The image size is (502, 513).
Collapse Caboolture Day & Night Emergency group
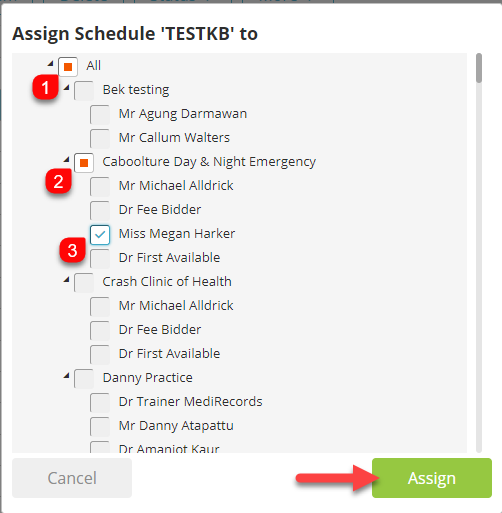[67, 160]
